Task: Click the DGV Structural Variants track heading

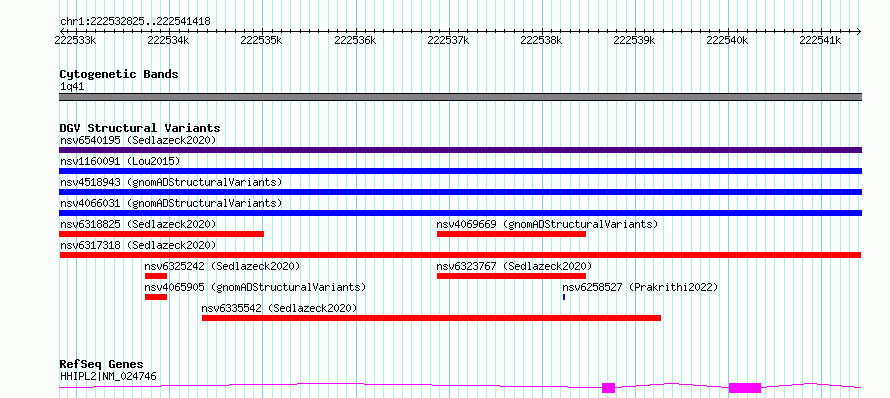Action: click(140, 128)
